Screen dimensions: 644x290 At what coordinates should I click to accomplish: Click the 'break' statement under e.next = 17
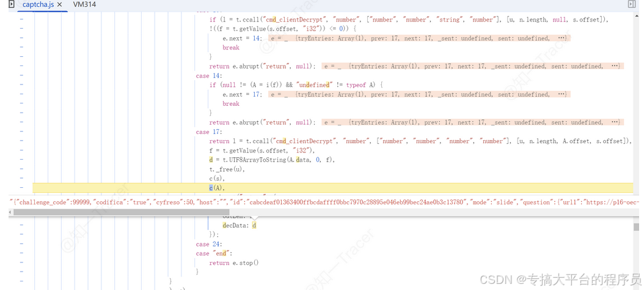point(231,103)
